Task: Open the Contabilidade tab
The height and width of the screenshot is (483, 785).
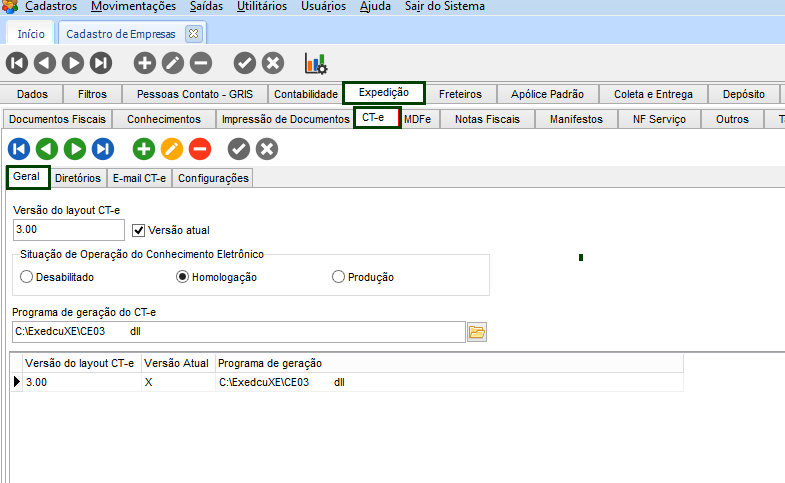Action: 306,94
